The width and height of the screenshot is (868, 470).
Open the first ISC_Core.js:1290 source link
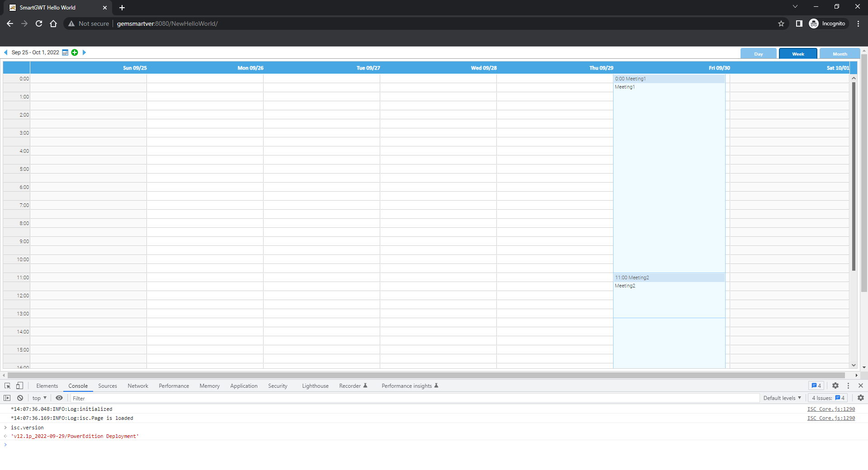[831, 409]
